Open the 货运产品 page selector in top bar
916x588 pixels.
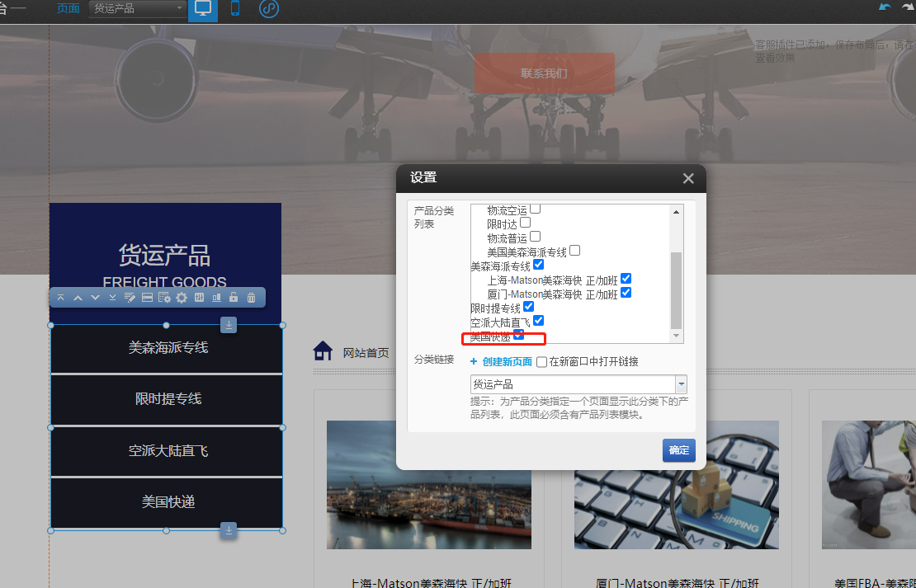click(x=136, y=10)
